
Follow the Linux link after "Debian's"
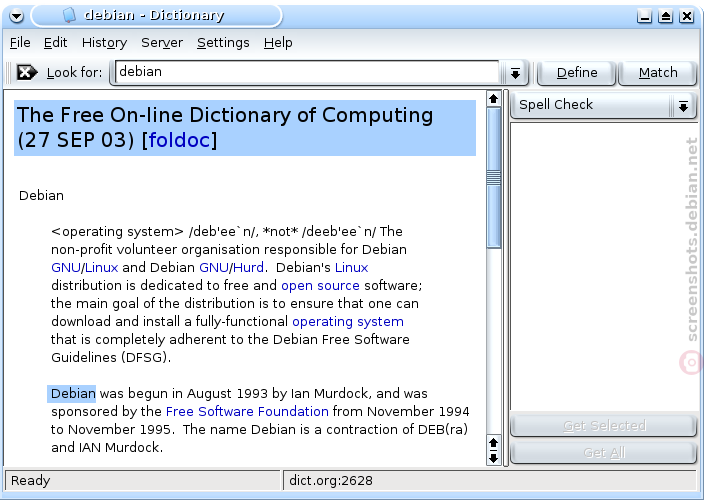[351, 268]
